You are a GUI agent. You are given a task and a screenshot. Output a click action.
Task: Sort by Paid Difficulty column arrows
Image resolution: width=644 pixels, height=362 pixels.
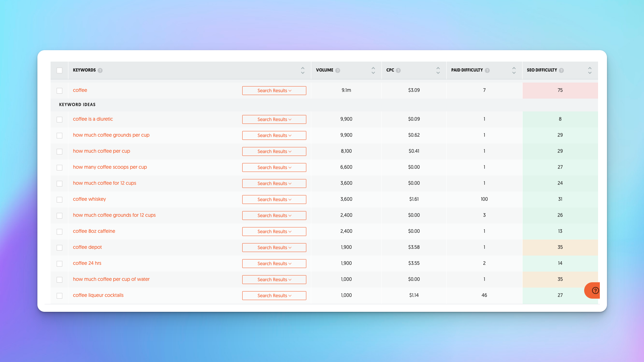point(514,70)
